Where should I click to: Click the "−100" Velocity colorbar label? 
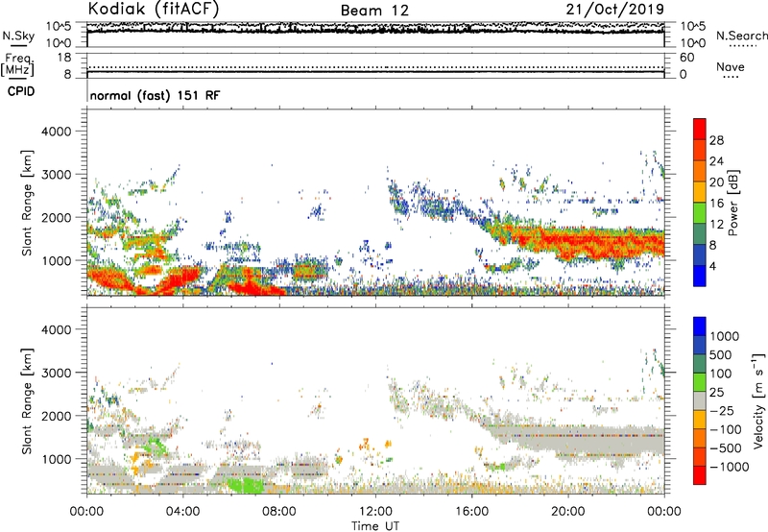pos(725,429)
